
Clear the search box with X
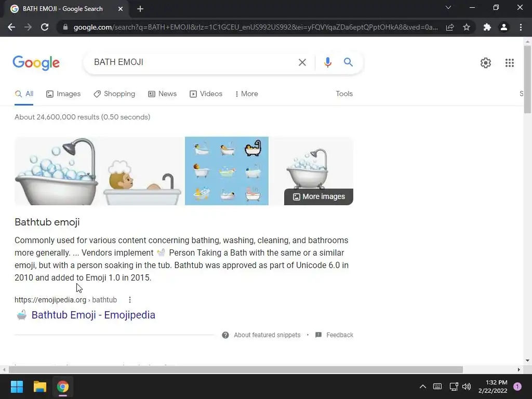302,62
